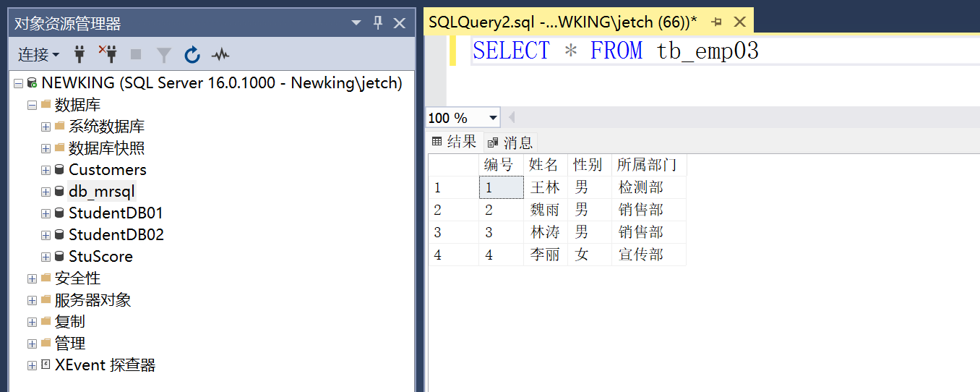This screenshot has width=980, height=392.
Task: Click the activity monitor waveform icon
Action: click(220, 54)
